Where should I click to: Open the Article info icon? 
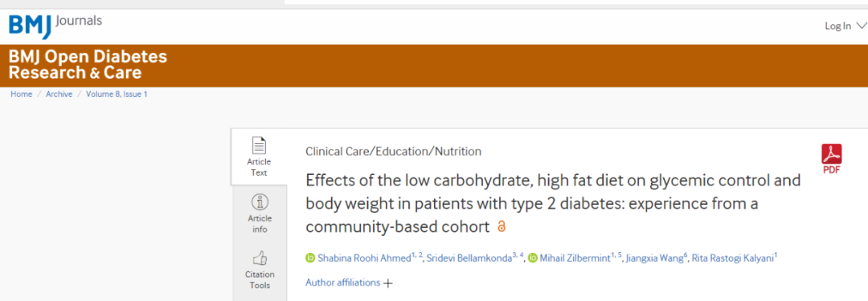pyautogui.click(x=259, y=201)
